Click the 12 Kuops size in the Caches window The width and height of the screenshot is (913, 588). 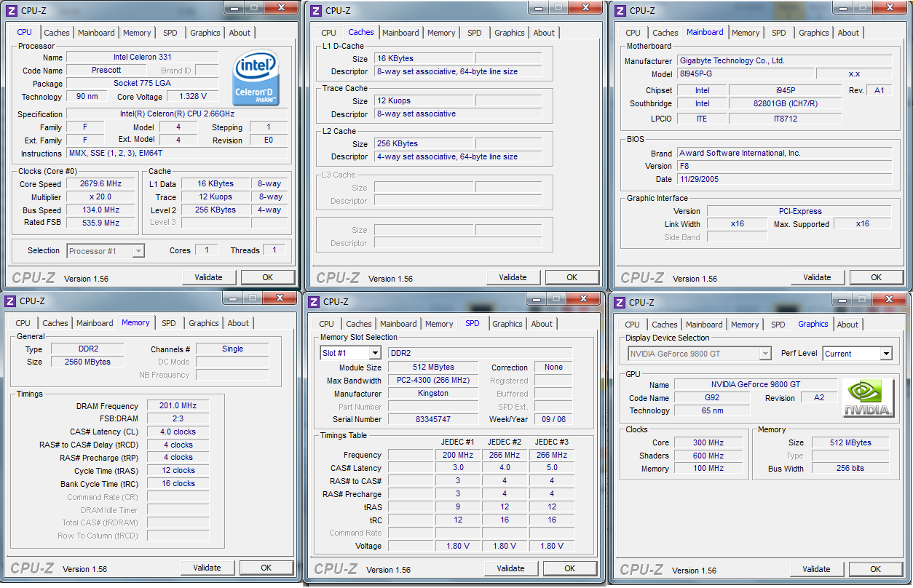point(423,101)
